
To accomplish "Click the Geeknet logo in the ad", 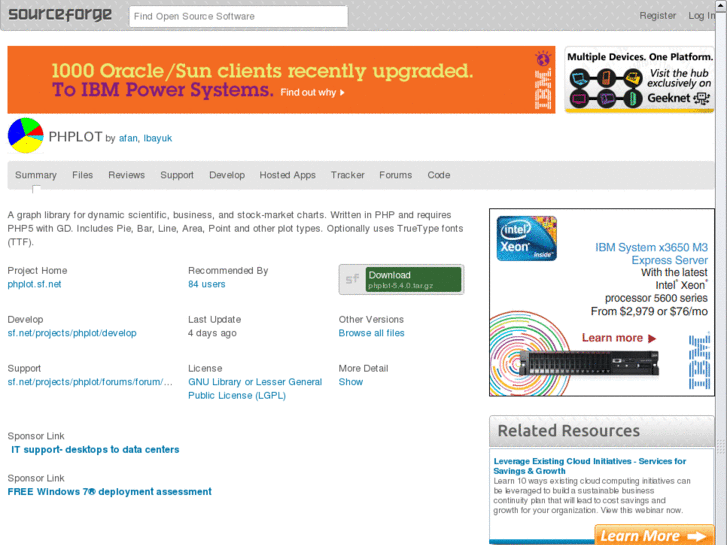I will (679, 98).
